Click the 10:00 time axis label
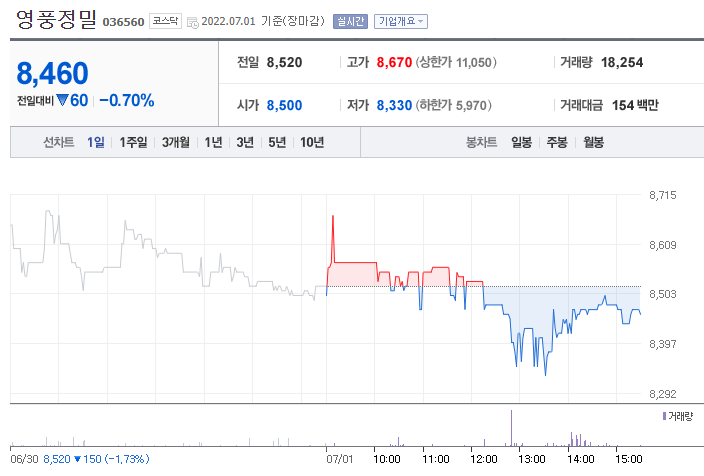This screenshot has width=704, height=476. pyautogui.click(x=387, y=459)
